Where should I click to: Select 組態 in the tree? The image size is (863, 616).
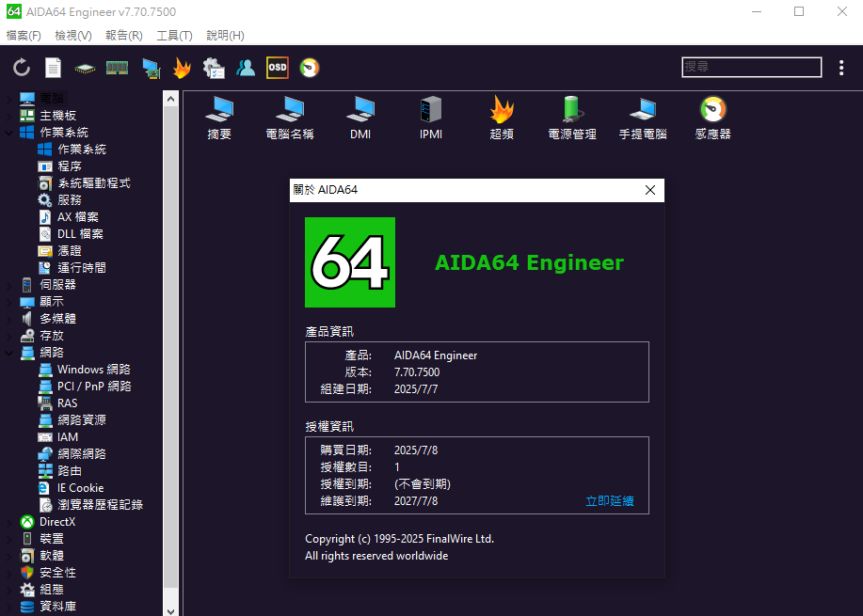click(x=52, y=590)
